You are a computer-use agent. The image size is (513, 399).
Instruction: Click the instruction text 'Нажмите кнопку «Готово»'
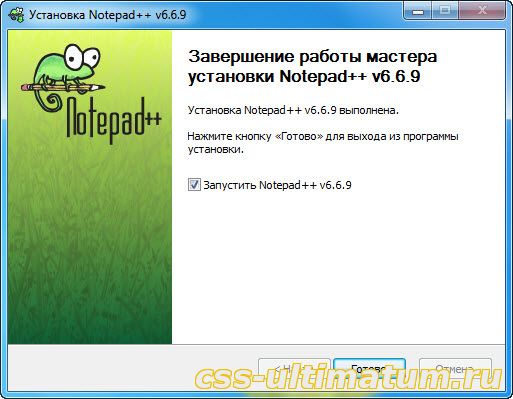[x=255, y=136]
